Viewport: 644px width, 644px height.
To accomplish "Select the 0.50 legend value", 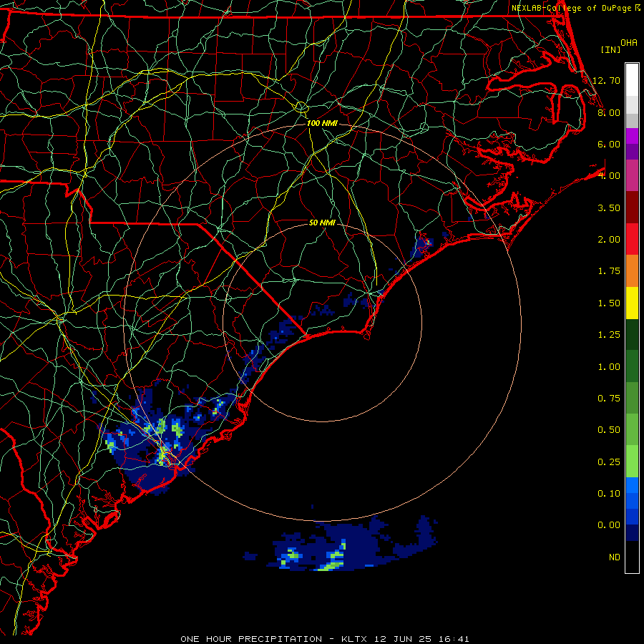I will (x=609, y=430).
